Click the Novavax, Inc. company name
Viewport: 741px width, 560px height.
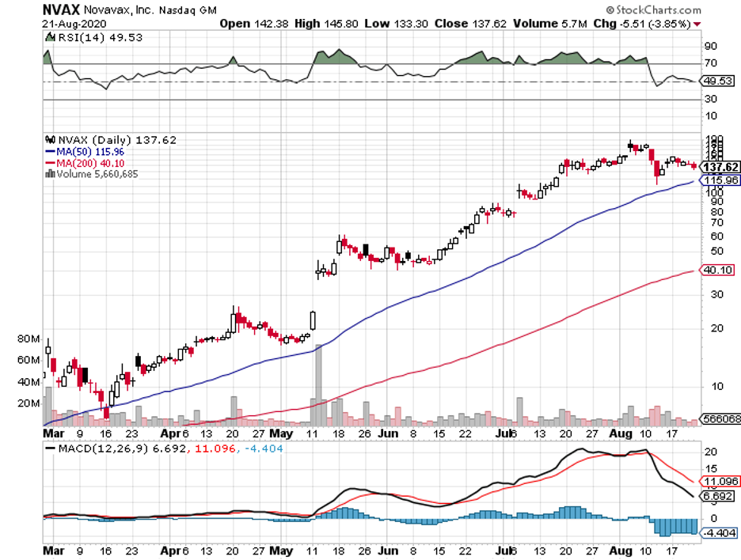click(119, 10)
